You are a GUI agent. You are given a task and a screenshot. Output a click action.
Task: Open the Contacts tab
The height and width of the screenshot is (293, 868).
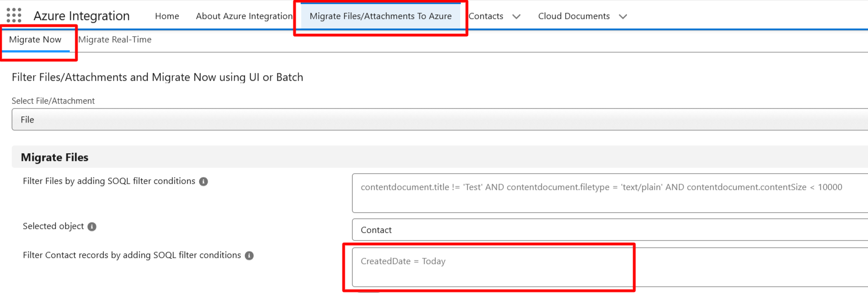pos(486,16)
